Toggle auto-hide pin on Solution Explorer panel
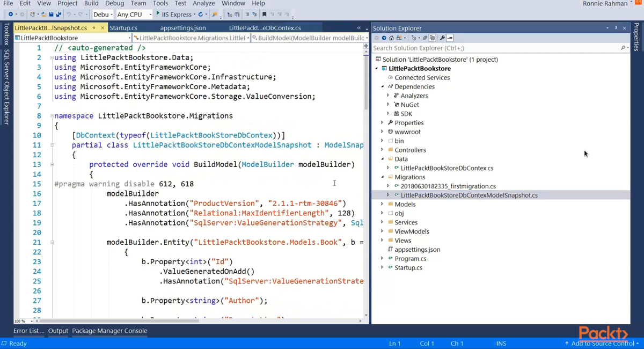 [x=616, y=28]
